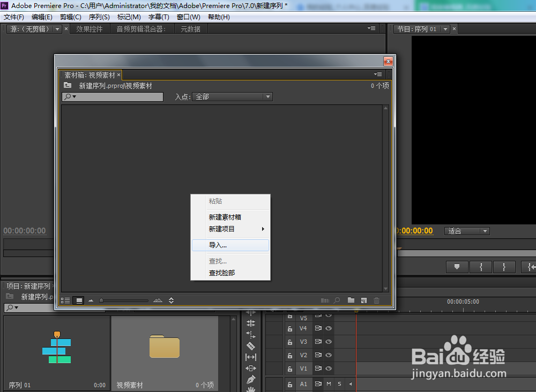Select the Slide tool
536x392 pixels.
(250, 368)
